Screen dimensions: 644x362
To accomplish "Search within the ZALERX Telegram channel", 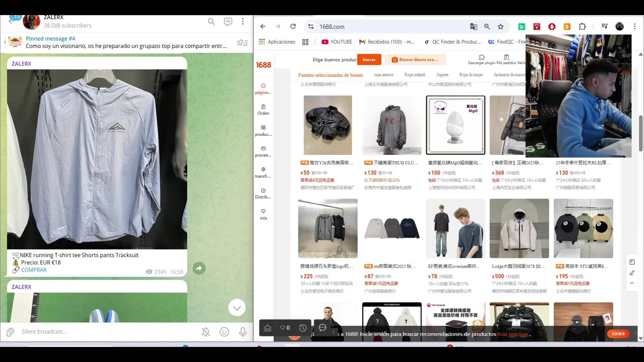I will [211, 22].
